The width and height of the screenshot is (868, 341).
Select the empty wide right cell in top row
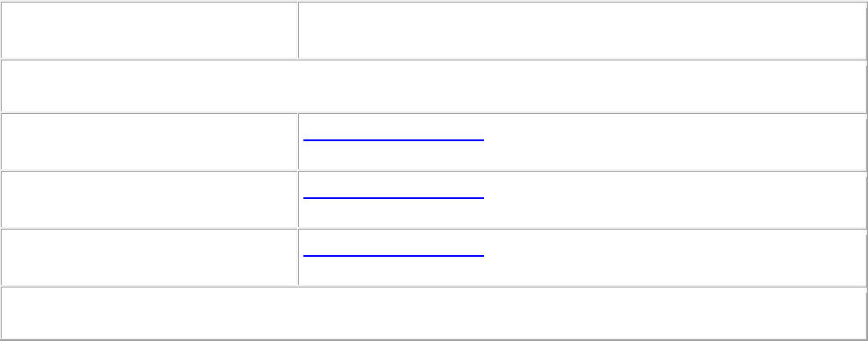(582, 30)
